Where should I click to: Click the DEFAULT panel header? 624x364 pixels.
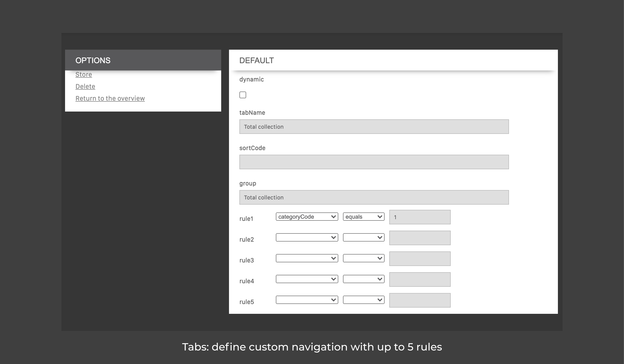[393, 60]
